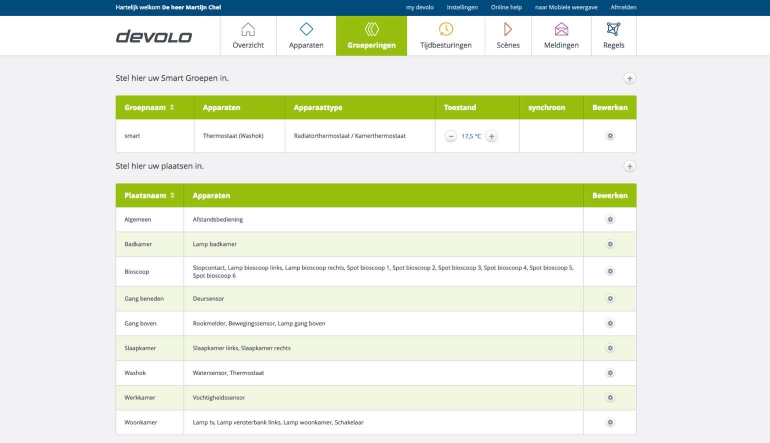770x443 pixels.
Task: Go to the Scènes tab
Action: coord(508,36)
